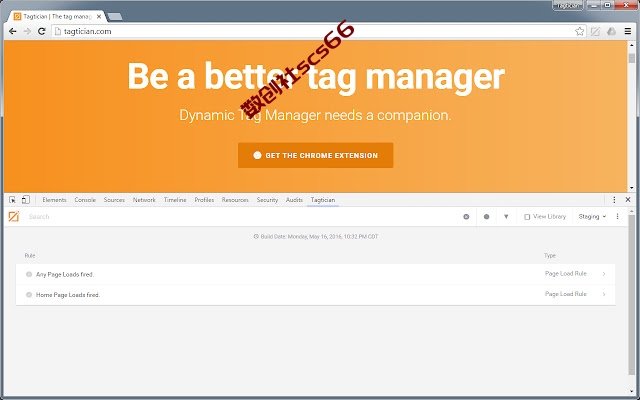Activate the DevTools inspect element tool
Screen dimensions: 640x400
pos(12,200)
